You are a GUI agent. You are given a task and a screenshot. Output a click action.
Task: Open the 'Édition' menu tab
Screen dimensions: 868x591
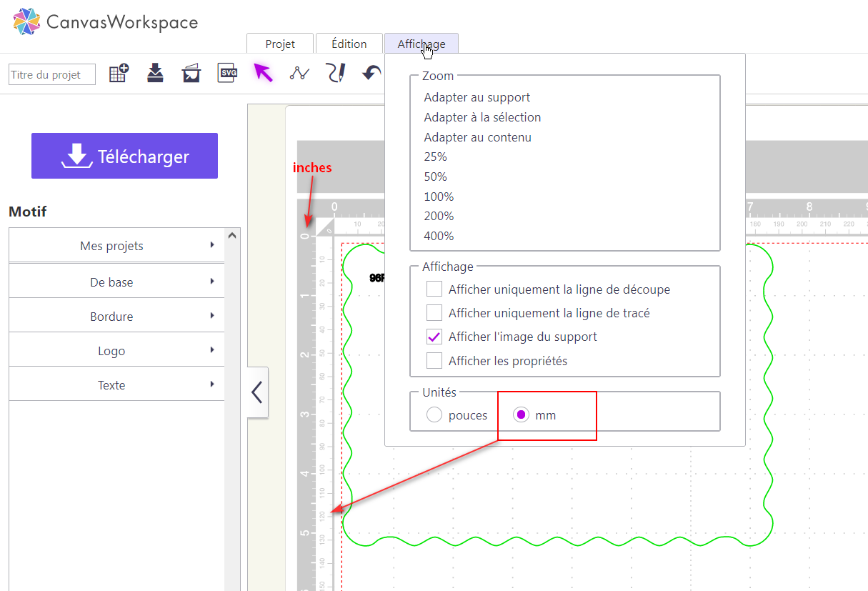point(349,43)
